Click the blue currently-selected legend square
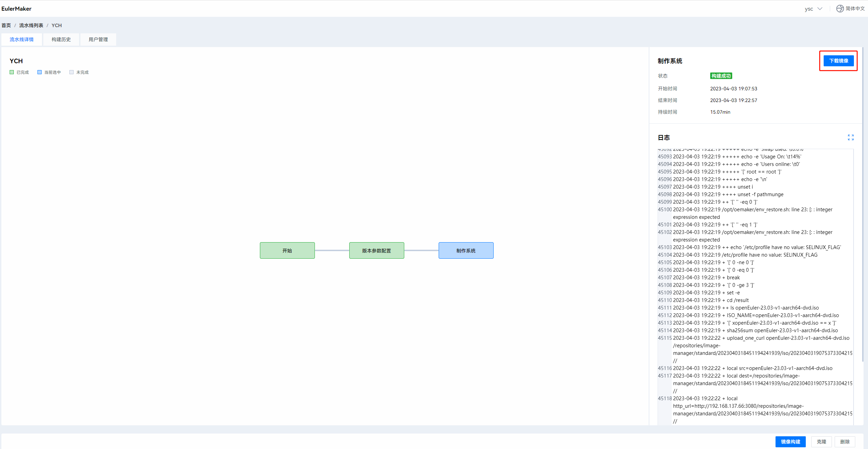This screenshot has width=868, height=449. click(40, 72)
